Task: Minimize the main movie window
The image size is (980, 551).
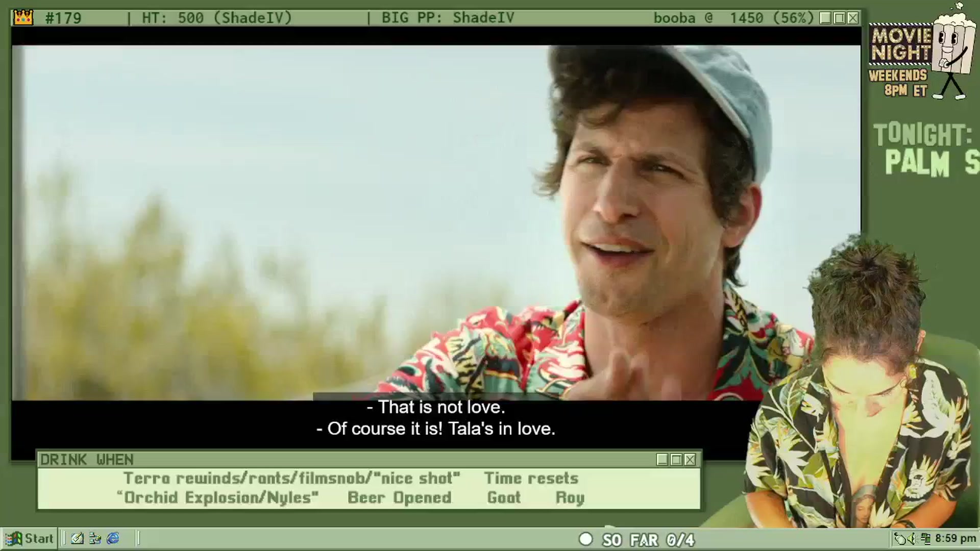Action: pyautogui.click(x=825, y=18)
